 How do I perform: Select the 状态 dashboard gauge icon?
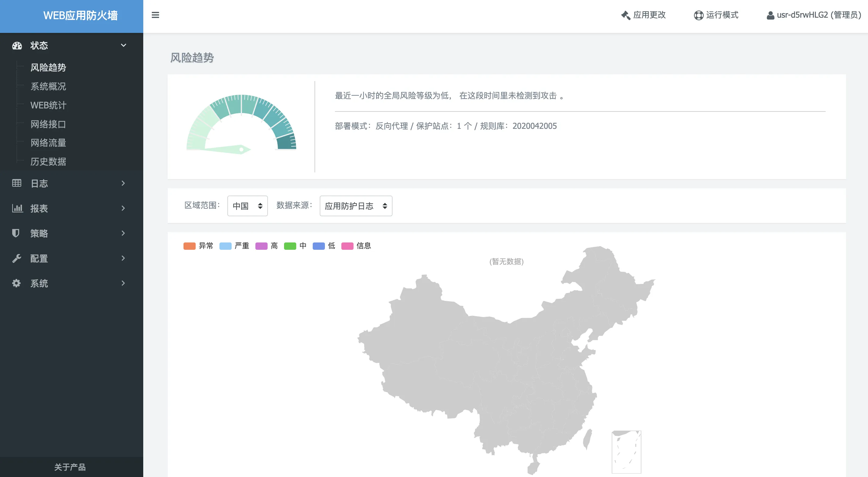click(x=17, y=45)
